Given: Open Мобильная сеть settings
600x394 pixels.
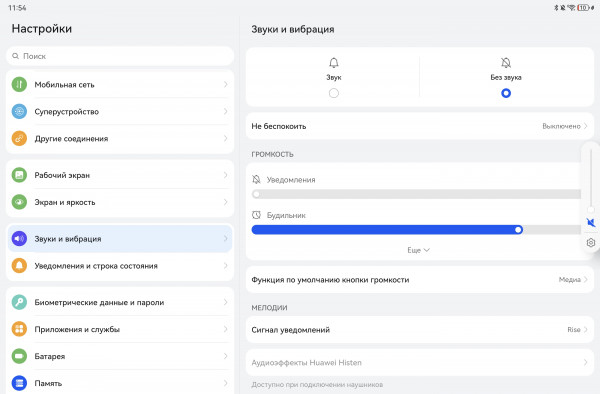Looking at the screenshot, I should click(x=120, y=85).
